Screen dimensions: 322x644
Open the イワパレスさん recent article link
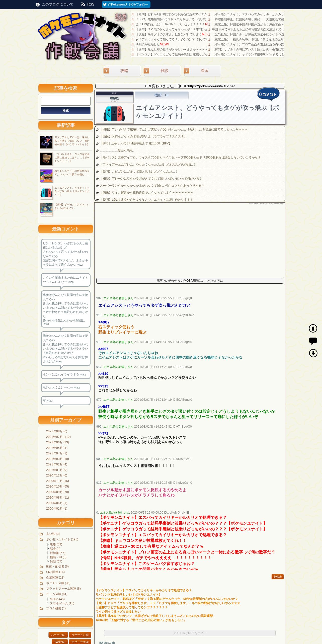[x=72, y=157]
